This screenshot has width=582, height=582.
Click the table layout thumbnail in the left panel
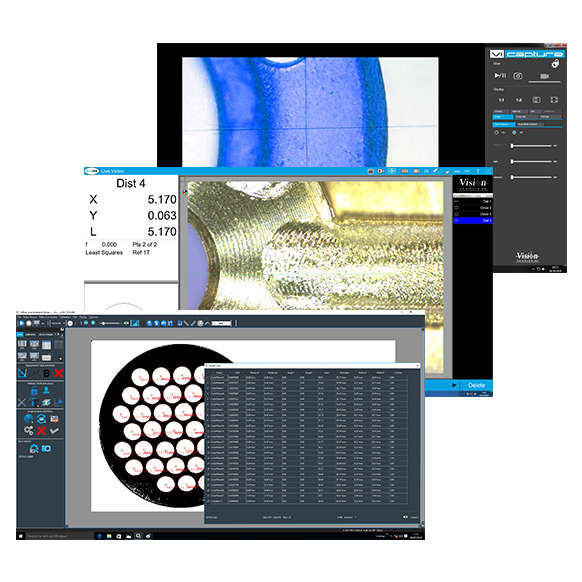coord(46,345)
